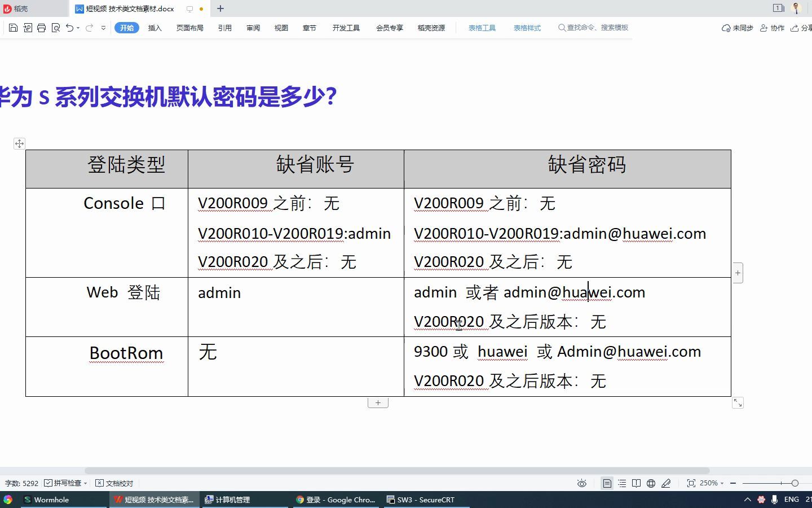Open the 插入 ribbon tab
Image resolution: width=812 pixels, height=508 pixels.
pos(155,28)
